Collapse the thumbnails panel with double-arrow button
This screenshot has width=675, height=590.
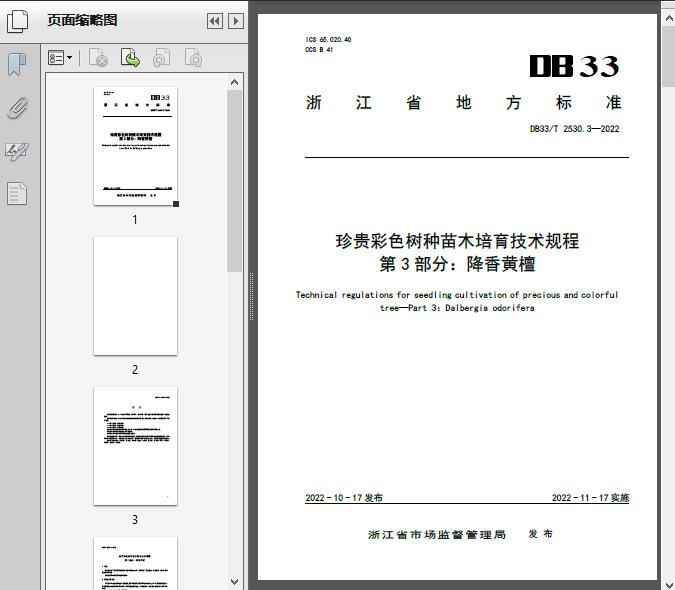pyautogui.click(x=215, y=21)
